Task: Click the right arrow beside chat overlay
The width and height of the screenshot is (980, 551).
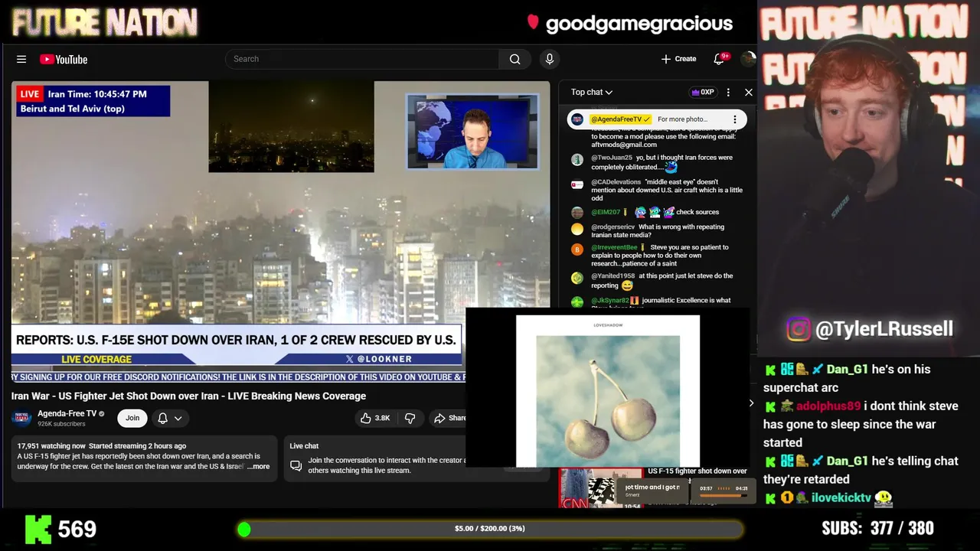Action: pyautogui.click(x=751, y=403)
